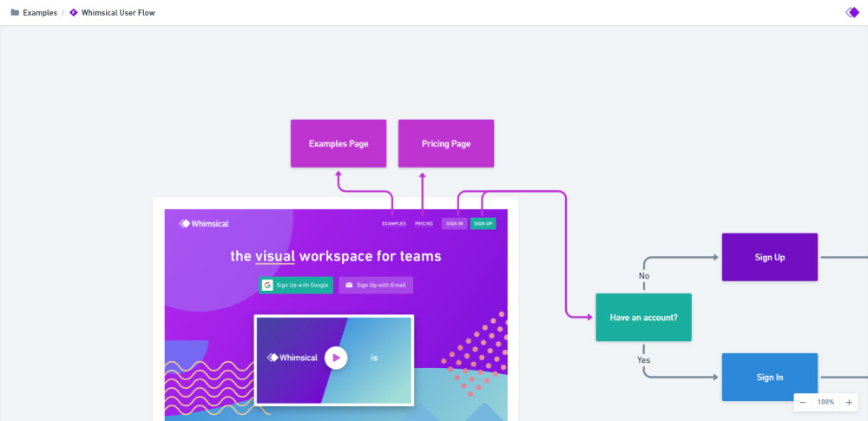Open the Examples folder breadcrumb
Screen dimensions: 868x421
(39, 13)
